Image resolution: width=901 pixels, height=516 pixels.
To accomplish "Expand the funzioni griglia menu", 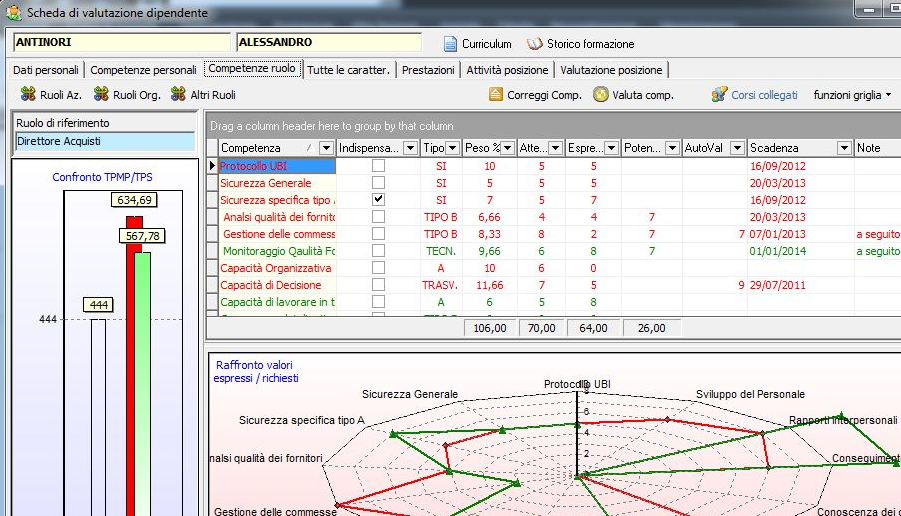I will 852,95.
